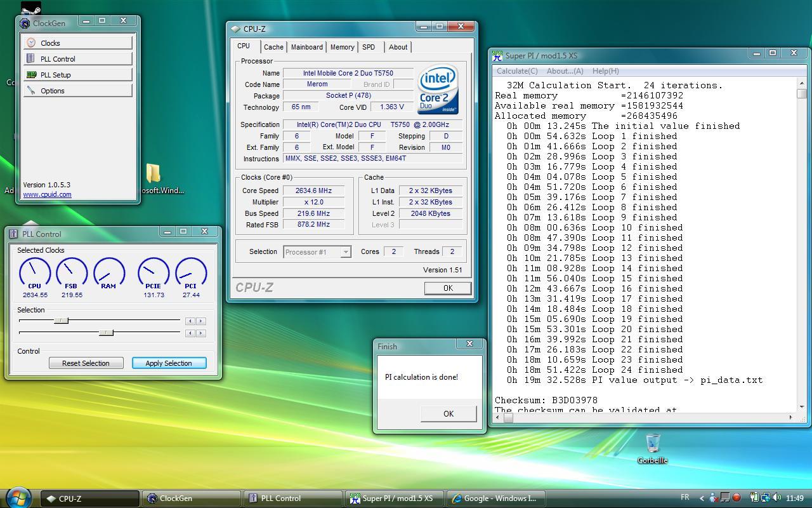The height and width of the screenshot is (508, 812).
Task: Click the network tray icon
Action: coord(766,498)
